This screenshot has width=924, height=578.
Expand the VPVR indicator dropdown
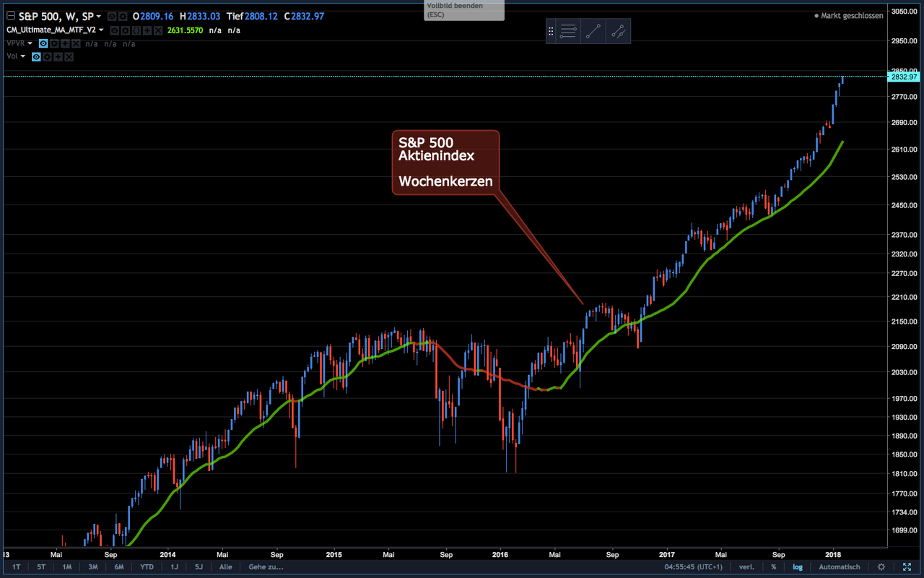pos(30,43)
